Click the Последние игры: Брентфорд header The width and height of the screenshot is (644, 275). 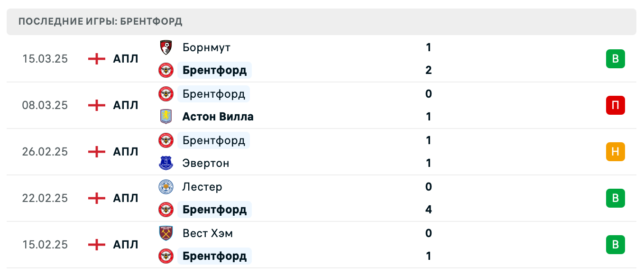tap(100, 21)
